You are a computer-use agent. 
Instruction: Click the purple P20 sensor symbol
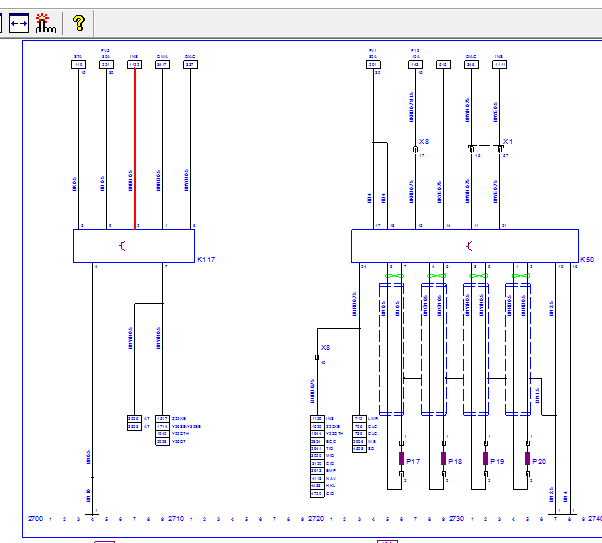[x=528, y=459]
